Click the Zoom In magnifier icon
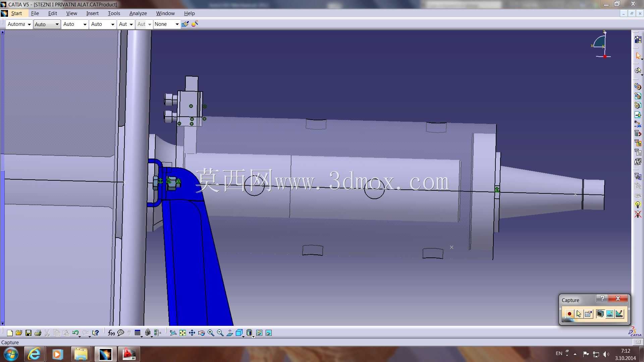 coord(211,333)
